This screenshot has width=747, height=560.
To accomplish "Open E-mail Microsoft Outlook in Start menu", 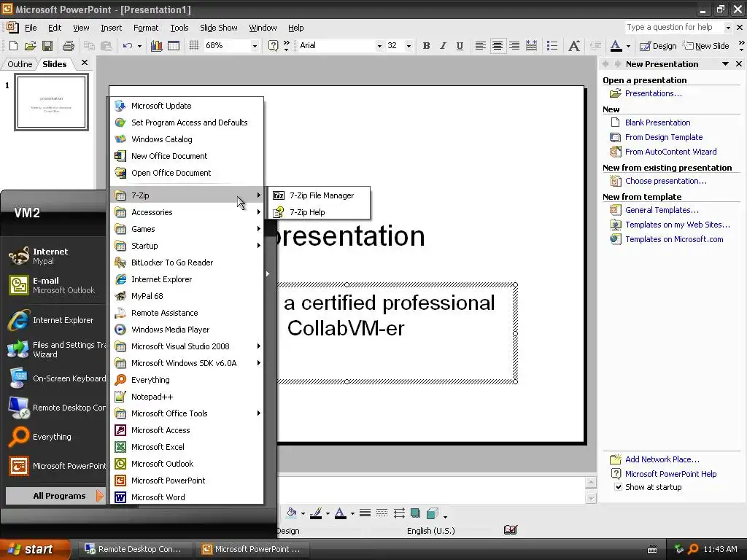I will pos(55,285).
